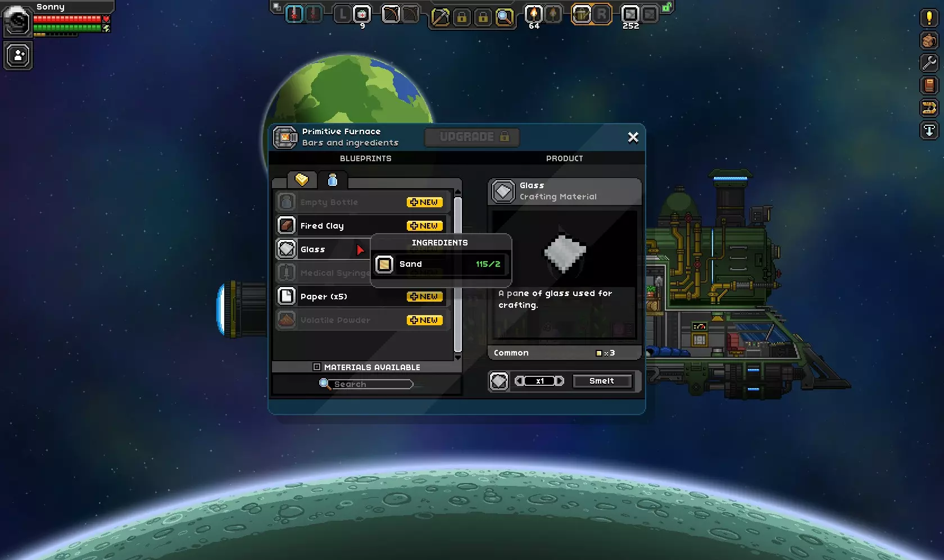Click the search magnifier icon

click(325, 384)
